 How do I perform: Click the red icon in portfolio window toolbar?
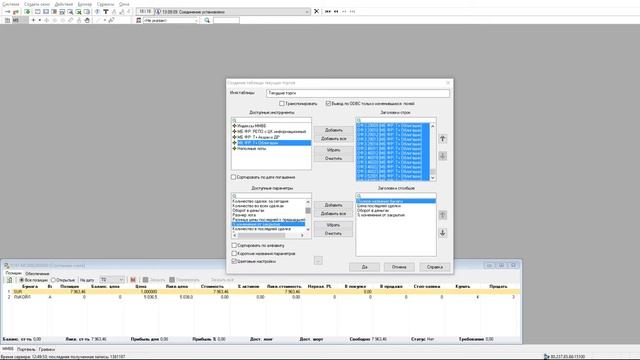pyautogui.click(x=133, y=280)
